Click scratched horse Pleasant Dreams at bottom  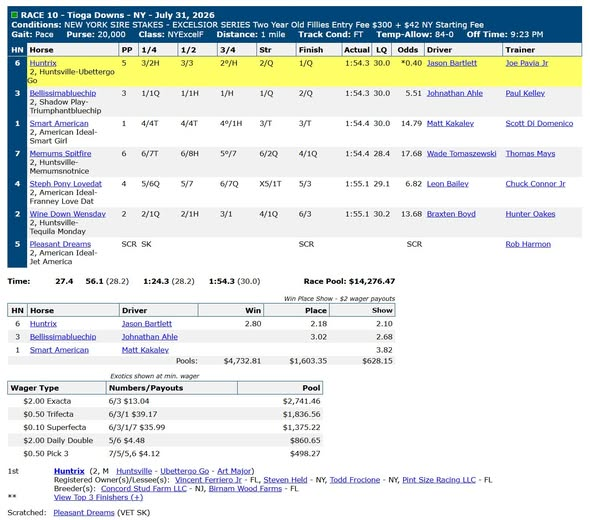tap(84, 512)
